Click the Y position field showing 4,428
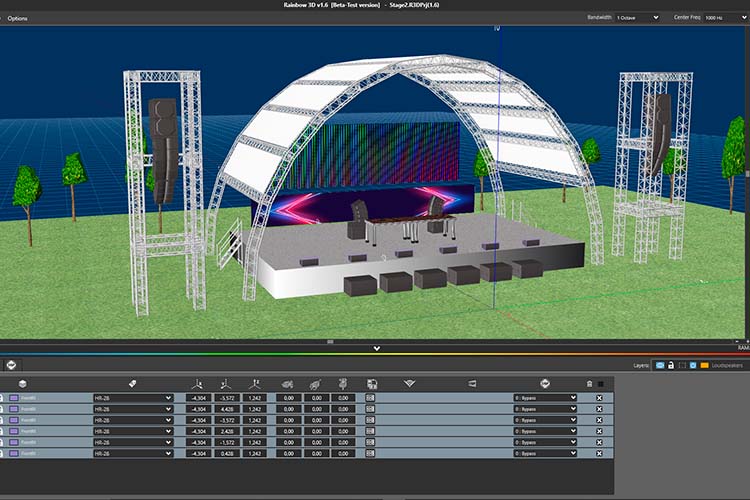 click(x=227, y=409)
